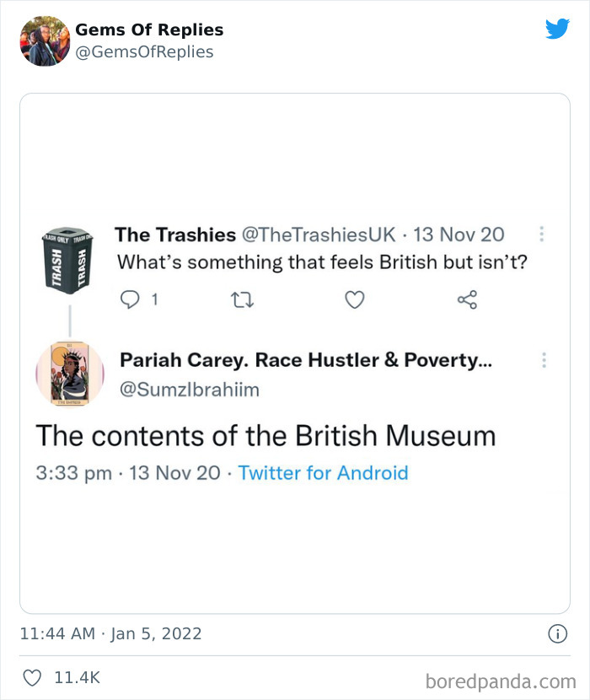Open Gems Of Replies profile picture
Viewport: 590px width, 700px height.
[44, 40]
